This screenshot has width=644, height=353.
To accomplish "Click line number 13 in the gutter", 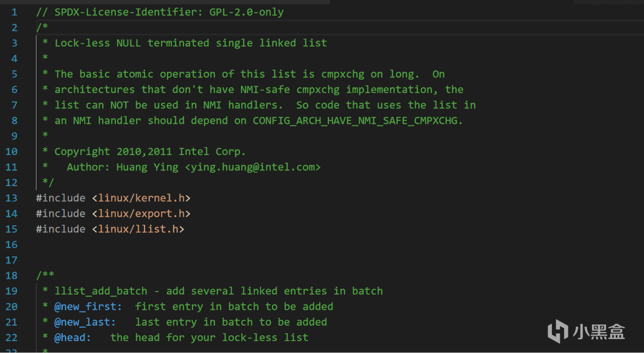I will tap(11, 198).
